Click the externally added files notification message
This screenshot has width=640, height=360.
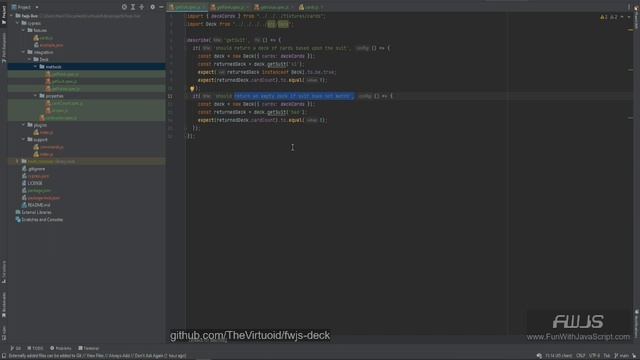[97, 356]
